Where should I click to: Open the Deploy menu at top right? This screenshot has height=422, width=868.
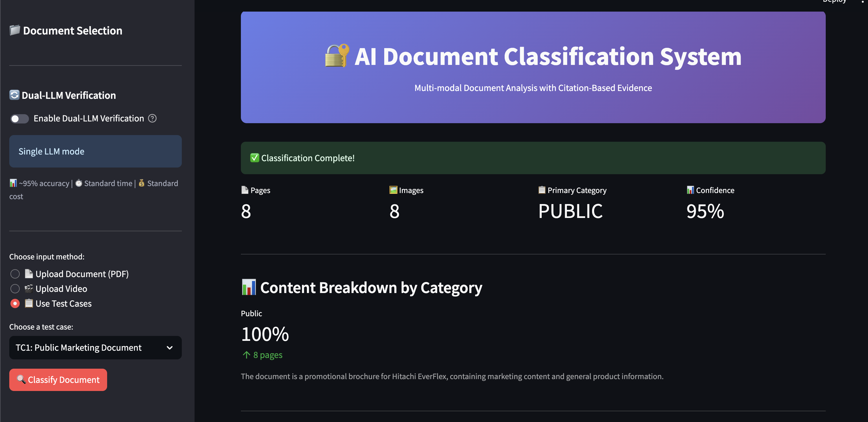tap(834, 1)
